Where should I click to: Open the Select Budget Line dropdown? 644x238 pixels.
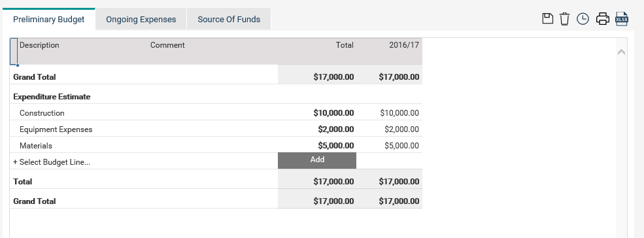coord(52,162)
